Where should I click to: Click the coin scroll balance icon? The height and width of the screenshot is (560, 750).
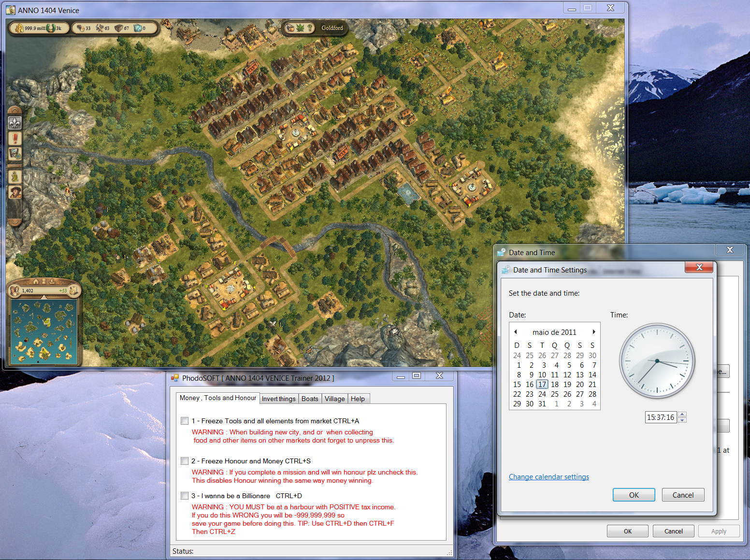point(73,290)
